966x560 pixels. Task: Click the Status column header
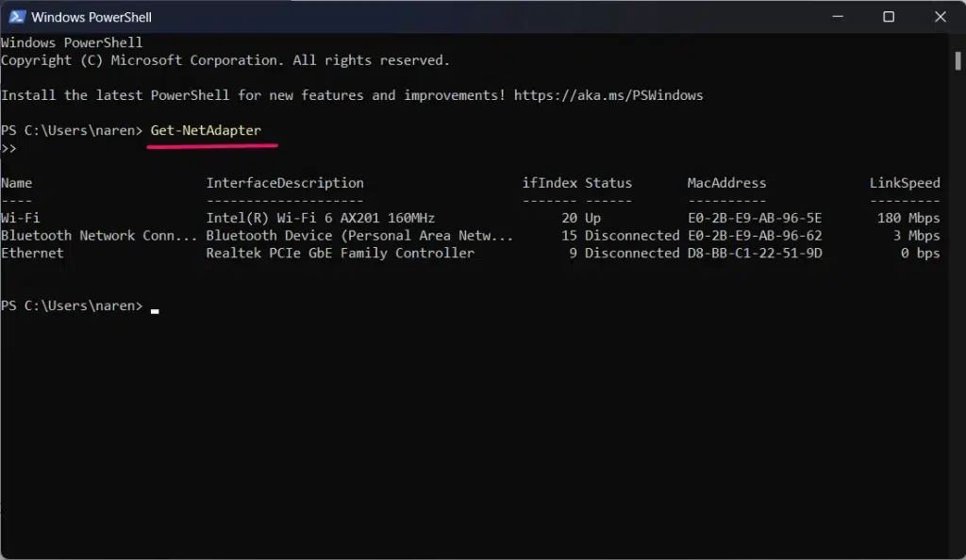pyautogui.click(x=608, y=183)
